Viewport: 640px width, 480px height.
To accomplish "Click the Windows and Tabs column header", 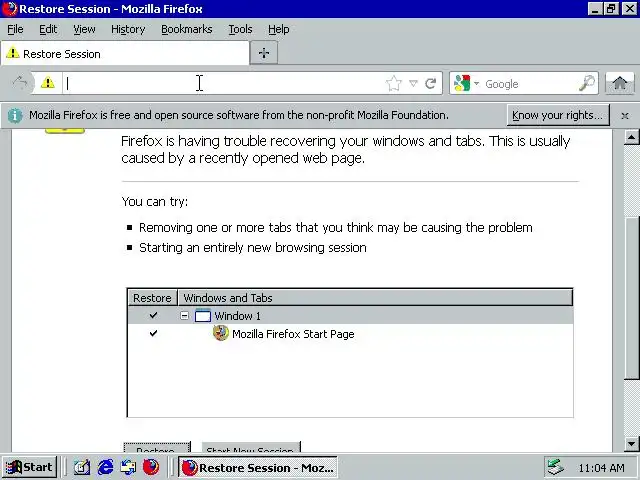I will pos(375,298).
